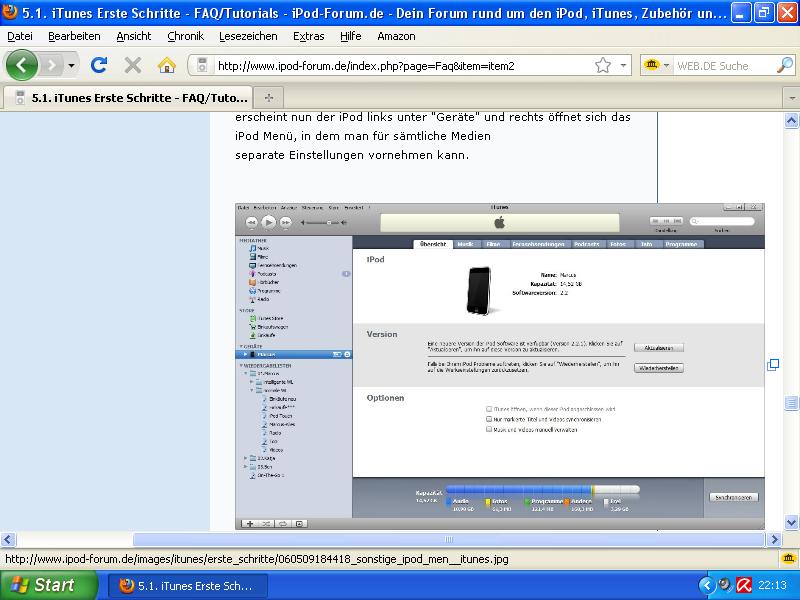800x600 pixels.
Task: Click the WEB.DE icon in status bar
Action: coord(788,559)
